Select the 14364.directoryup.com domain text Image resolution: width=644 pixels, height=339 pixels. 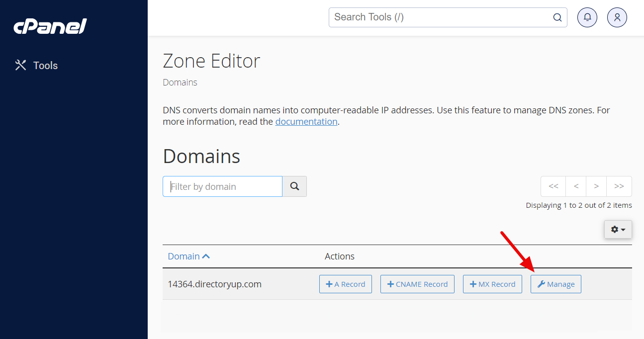tap(215, 284)
